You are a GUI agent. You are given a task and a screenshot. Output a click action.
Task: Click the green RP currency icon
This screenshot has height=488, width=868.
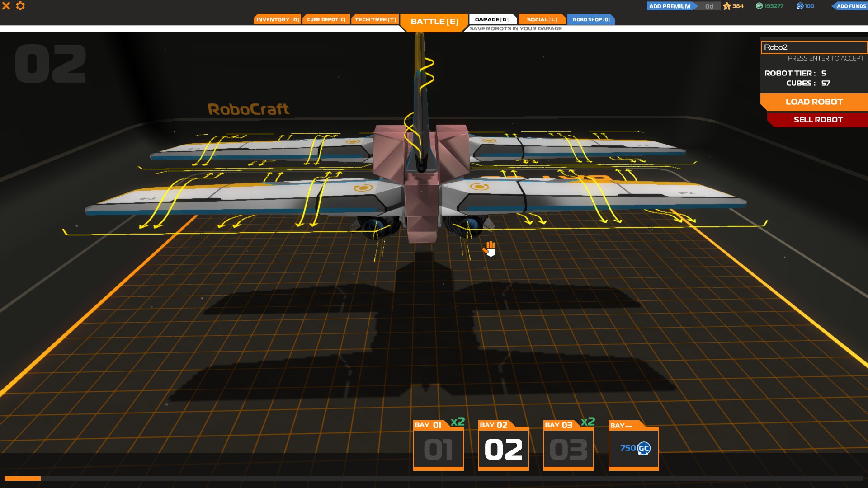point(759,6)
